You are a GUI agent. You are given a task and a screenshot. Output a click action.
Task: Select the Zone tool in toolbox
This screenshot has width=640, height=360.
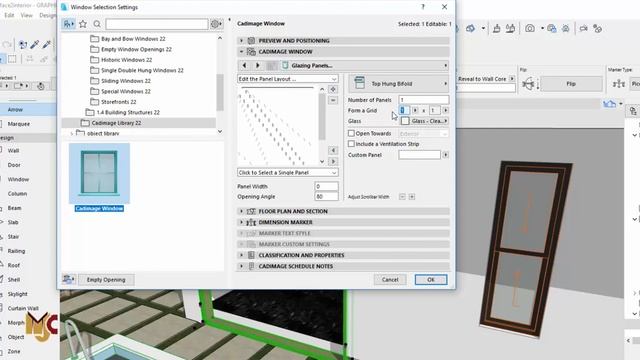13,351
